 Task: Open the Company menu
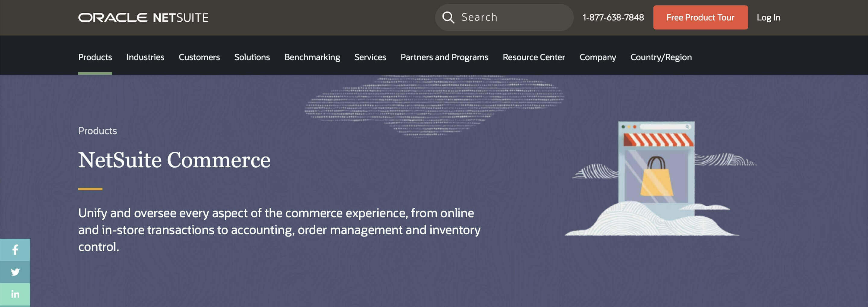(x=597, y=57)
